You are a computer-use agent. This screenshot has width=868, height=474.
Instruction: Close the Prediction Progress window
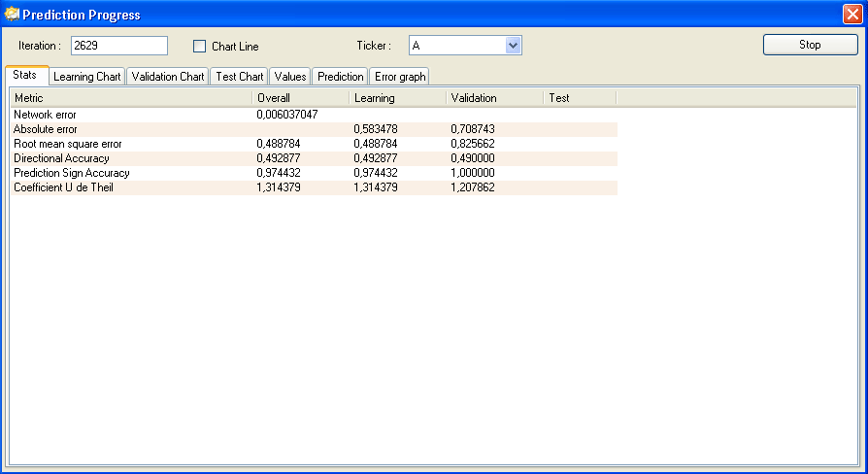(852, 15)
